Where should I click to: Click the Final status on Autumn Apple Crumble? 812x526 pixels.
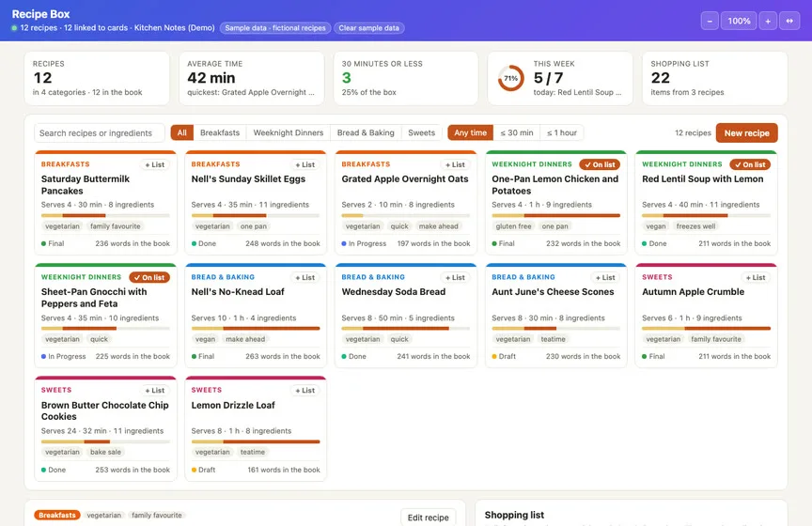[x=653, y=356]
